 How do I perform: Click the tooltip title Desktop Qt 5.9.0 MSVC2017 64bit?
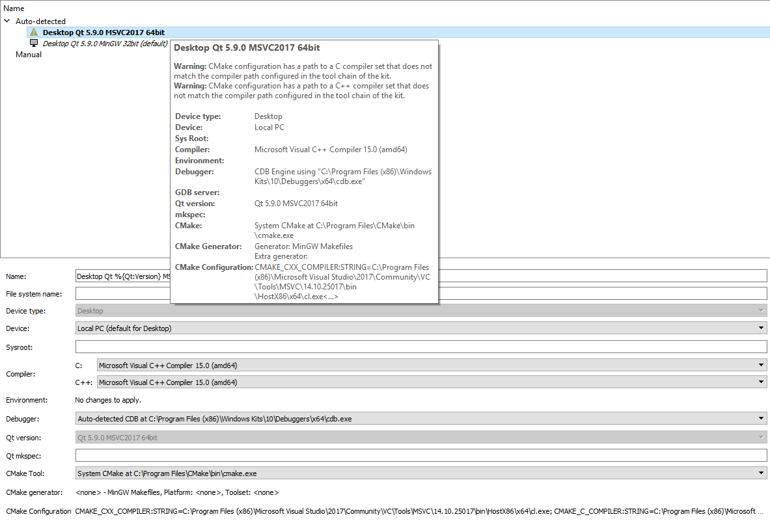pos(247,47)
